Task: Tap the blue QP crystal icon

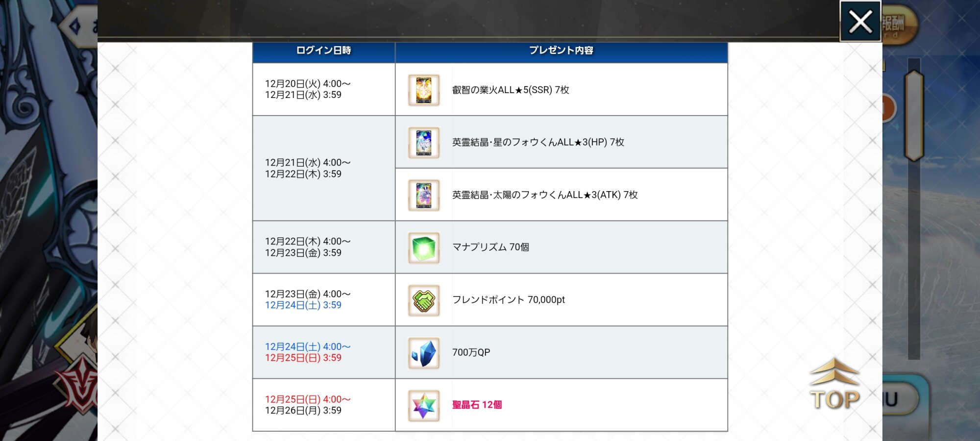Action: point(424,353)
